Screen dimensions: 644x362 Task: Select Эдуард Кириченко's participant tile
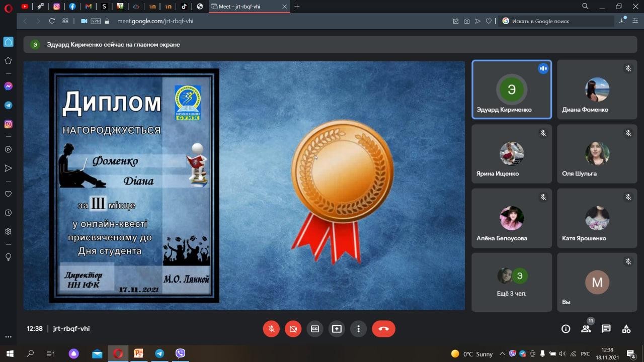[x=512, y=89]
